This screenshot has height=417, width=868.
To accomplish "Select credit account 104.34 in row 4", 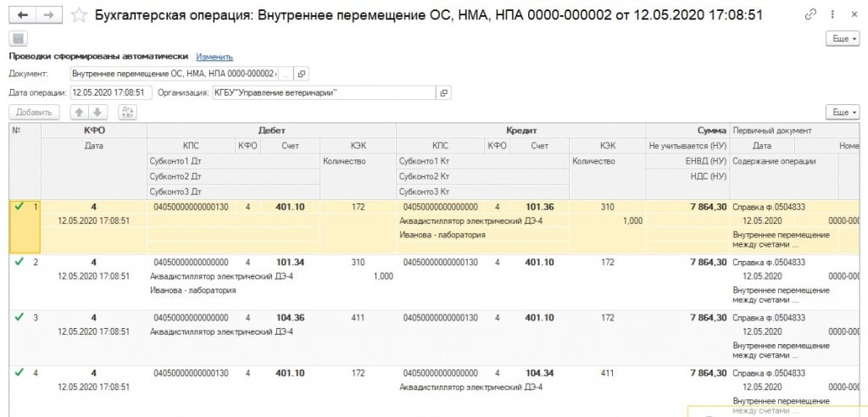I will coord(540,373).
